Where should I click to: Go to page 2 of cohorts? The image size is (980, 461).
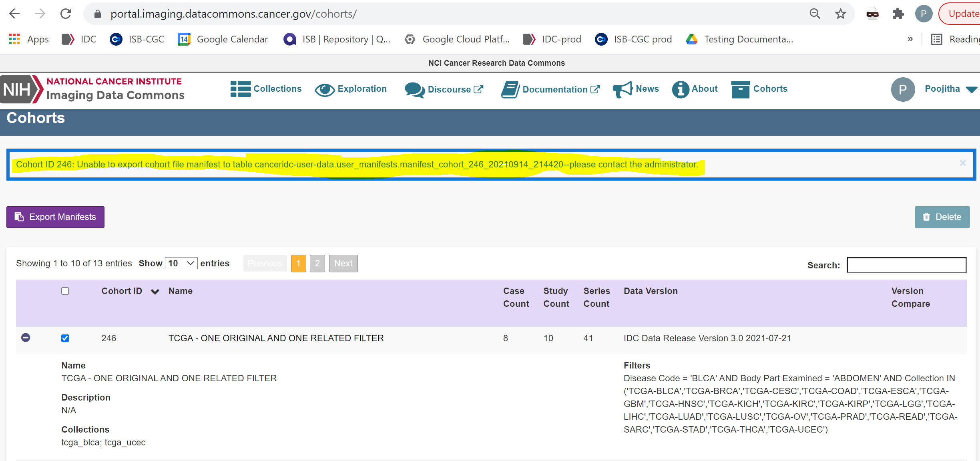point(317,264)
